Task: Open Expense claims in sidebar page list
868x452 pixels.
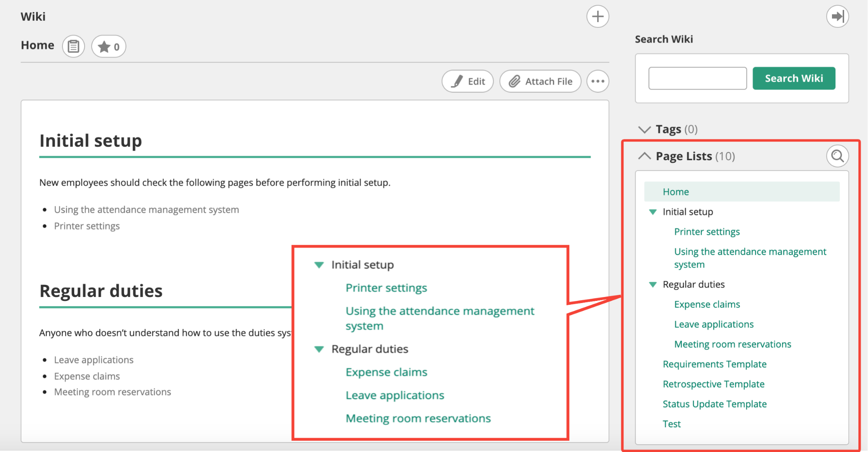Action: pyautogui.click(x=706, y=304)
